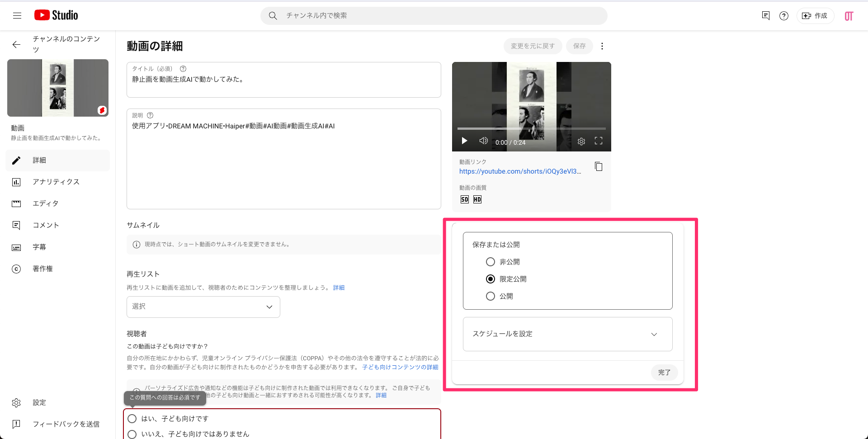Mute the video preview volume
This screenshot has width=868, height=439.
[483, 141]
